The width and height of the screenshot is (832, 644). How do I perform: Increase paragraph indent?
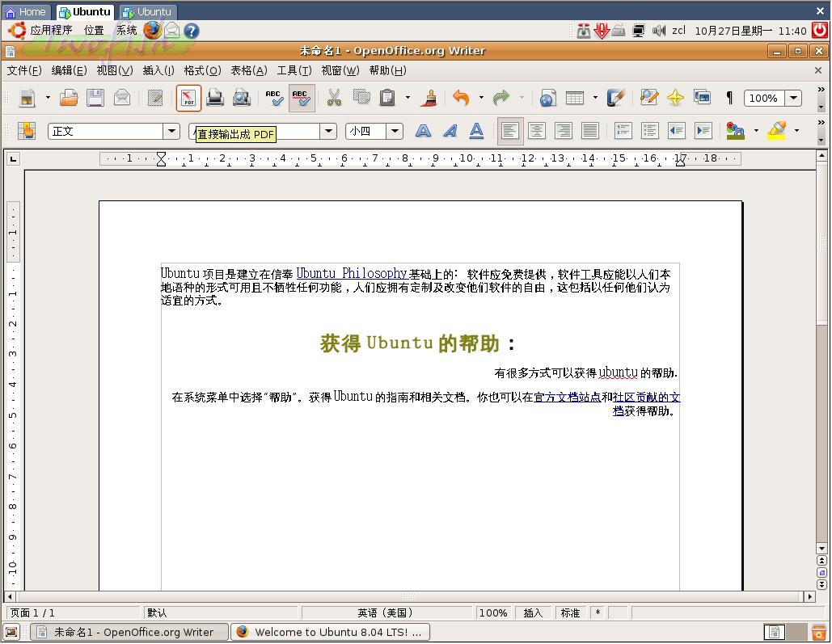703,131
